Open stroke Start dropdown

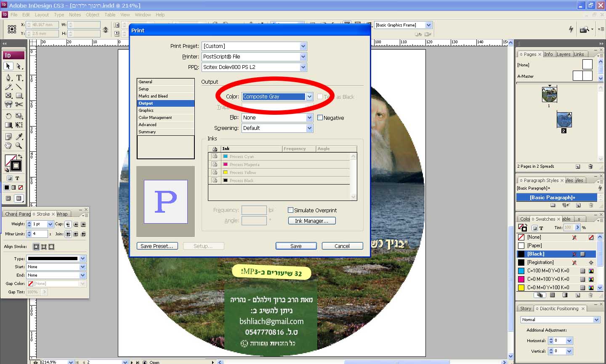click(x=83, y=267)
